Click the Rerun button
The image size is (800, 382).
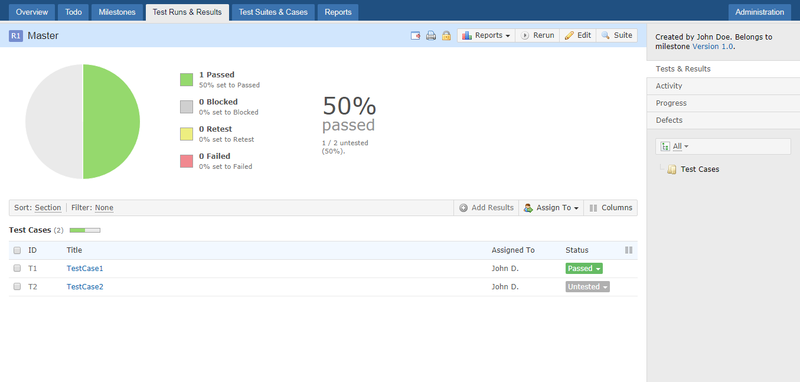(x=538, y=36)
